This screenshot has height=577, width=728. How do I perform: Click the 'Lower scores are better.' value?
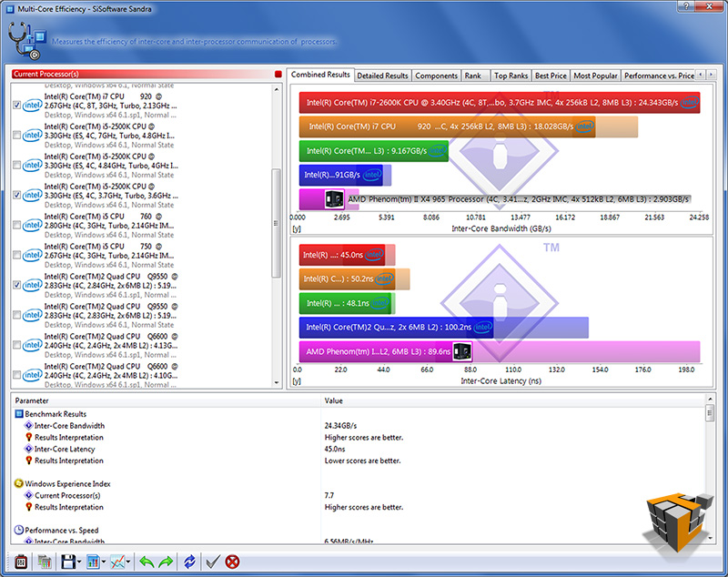click(x=362, y=461)
